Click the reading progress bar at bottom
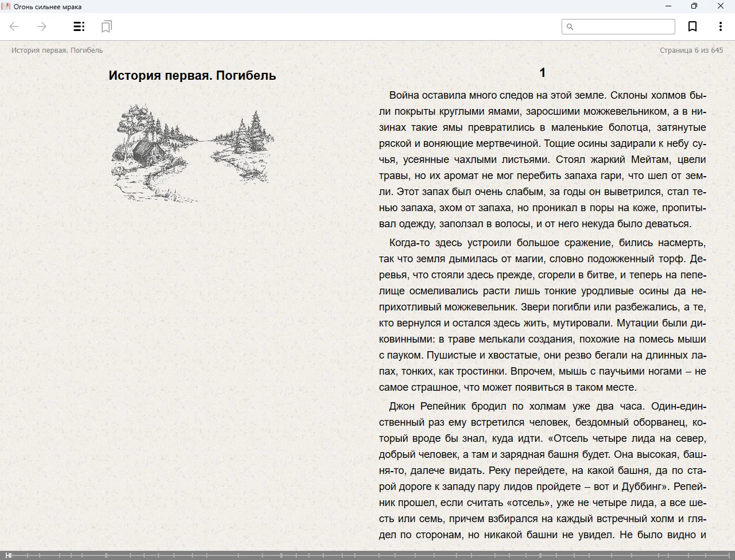735x560 pixels. click(x=367, y=555)
